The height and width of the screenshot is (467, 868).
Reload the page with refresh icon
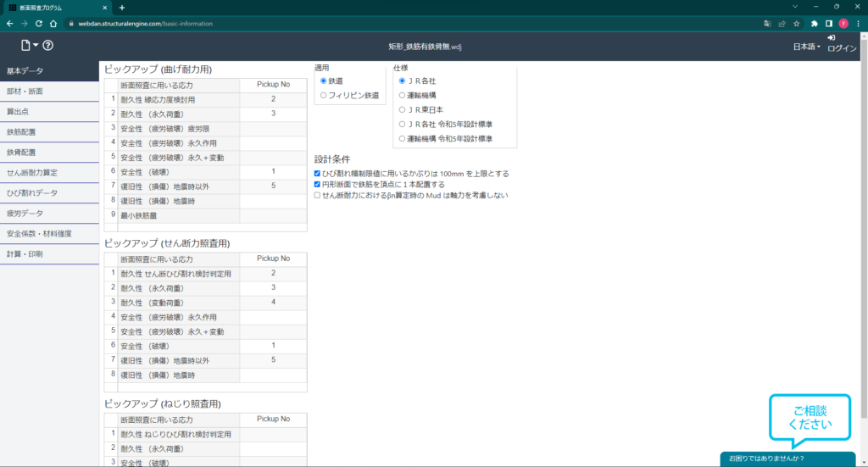tap(39, 23)
